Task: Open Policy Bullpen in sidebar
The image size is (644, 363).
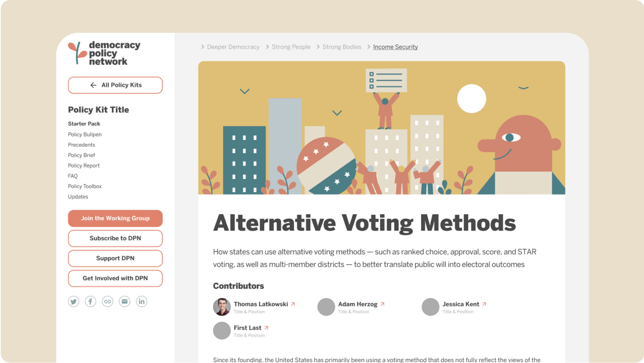Action: coord(85,135)
